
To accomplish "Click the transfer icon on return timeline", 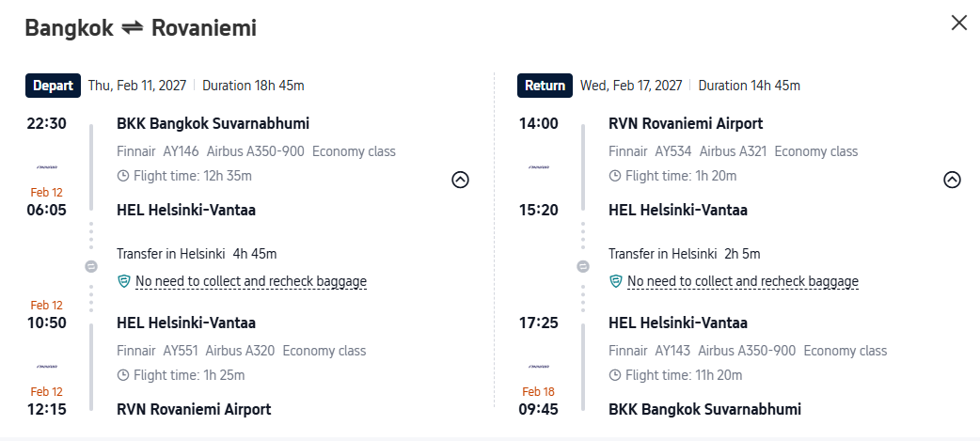I will tap(583, 267).
